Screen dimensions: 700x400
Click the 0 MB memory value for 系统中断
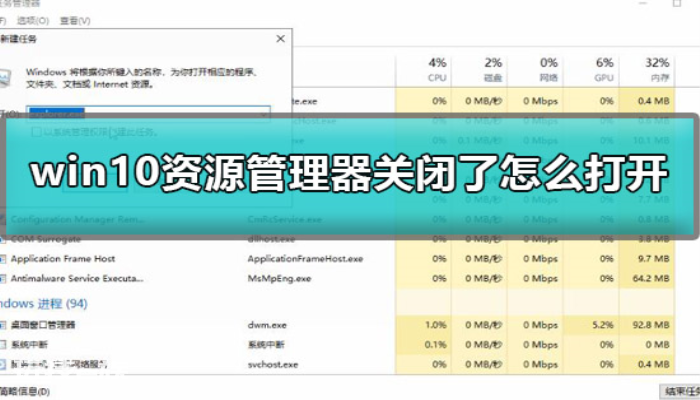pyautogui.click(x=657, y=344)
